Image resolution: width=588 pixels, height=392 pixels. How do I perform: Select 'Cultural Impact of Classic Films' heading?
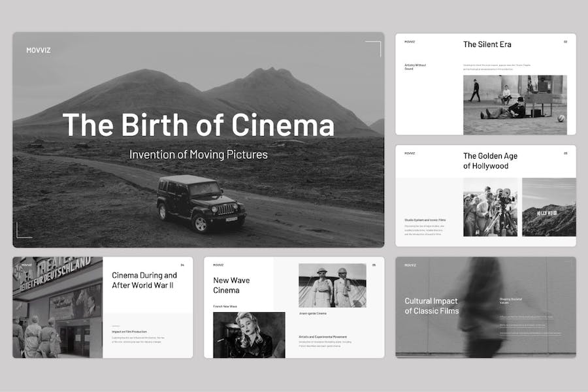pos(432,306)
